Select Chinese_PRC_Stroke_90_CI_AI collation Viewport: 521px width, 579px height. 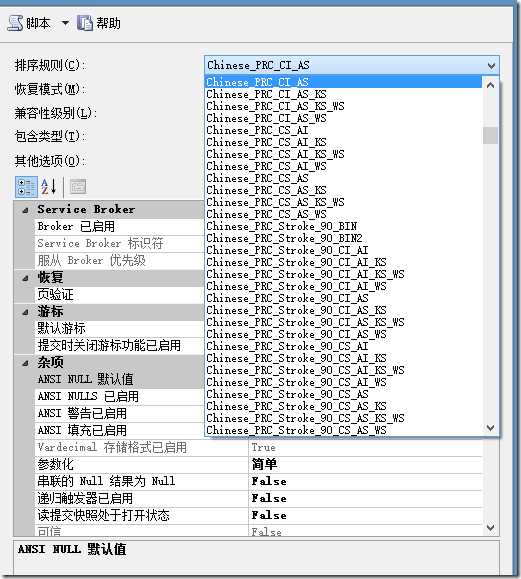pyautogui.click(x=343, y=250)
